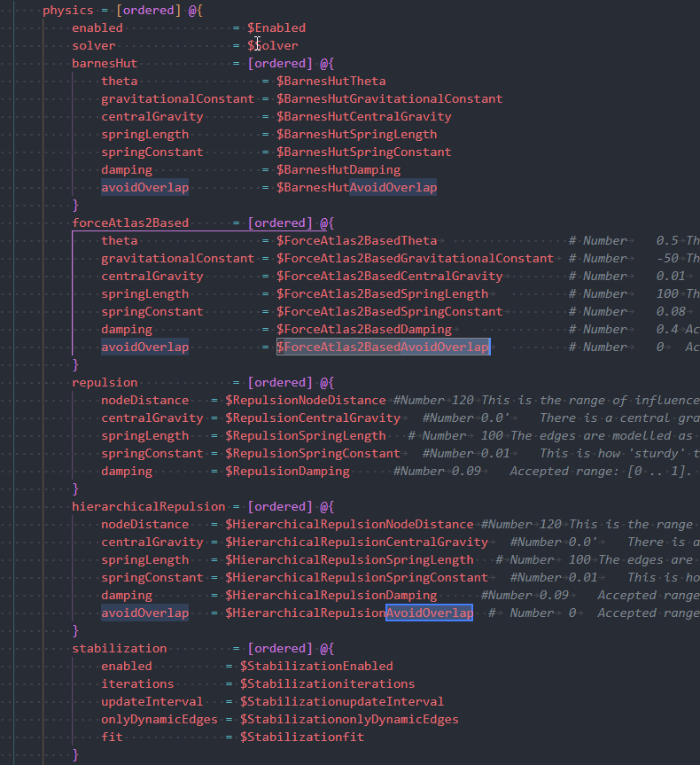Image resolution: width=700 pixels, height=765 pixels.
Task: Click the hierarchicalRepulsion key name
Action: (x=148, y=506)
